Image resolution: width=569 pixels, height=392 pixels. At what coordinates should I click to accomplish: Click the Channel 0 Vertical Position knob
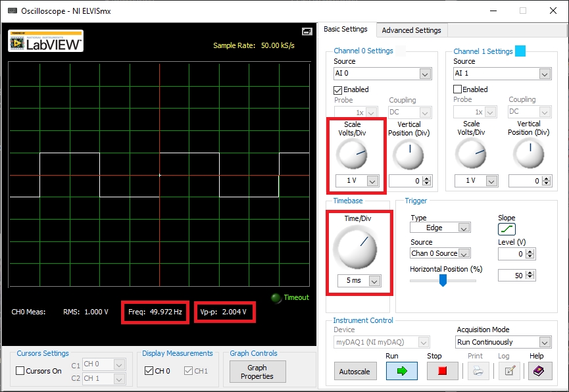coord(408,155)
